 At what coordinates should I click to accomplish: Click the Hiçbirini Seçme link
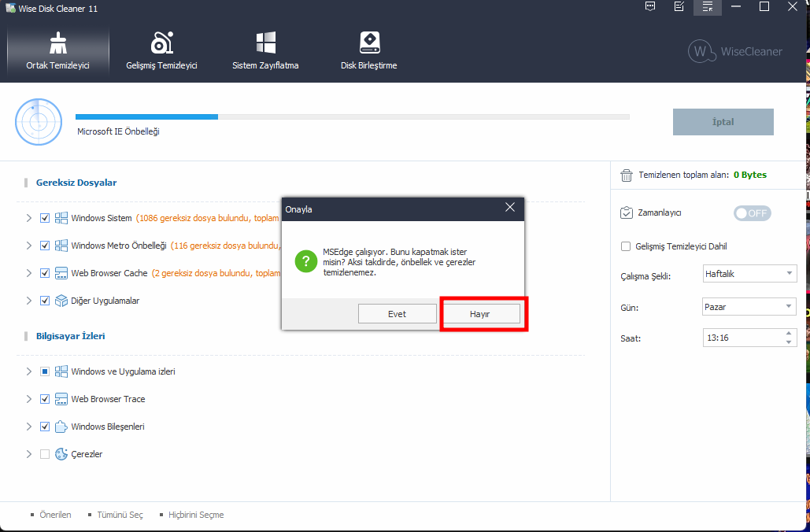point(196,515)
